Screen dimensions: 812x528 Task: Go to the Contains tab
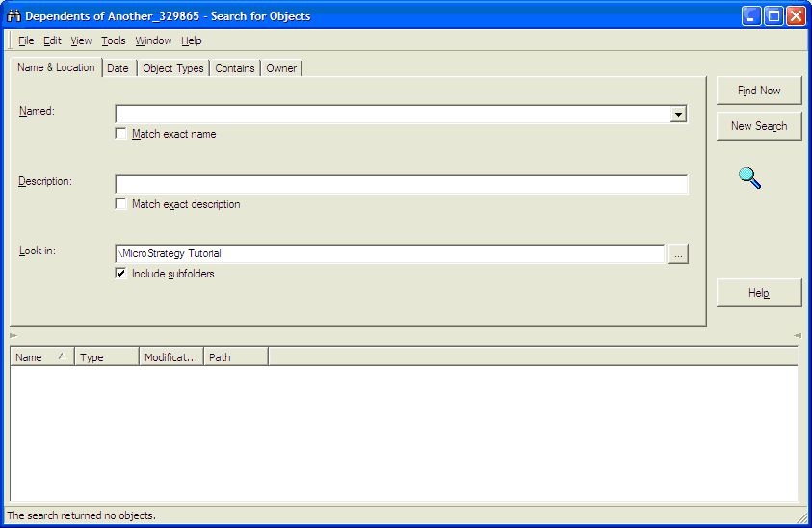(235, 68)
